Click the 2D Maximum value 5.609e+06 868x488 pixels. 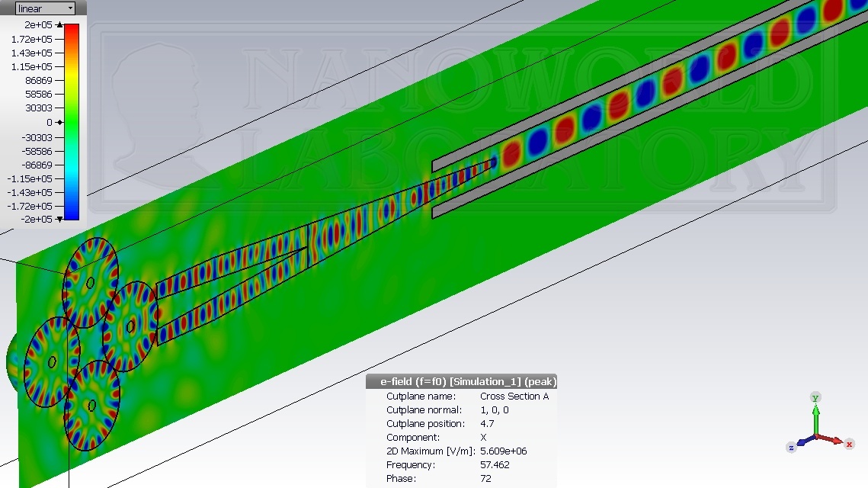point(503,451)
